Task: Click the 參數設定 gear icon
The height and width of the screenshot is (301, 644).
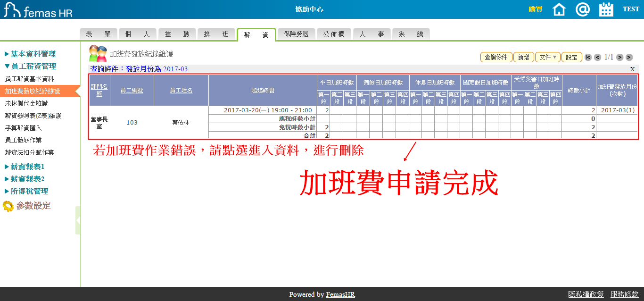Action: click(x=8, y=206)
